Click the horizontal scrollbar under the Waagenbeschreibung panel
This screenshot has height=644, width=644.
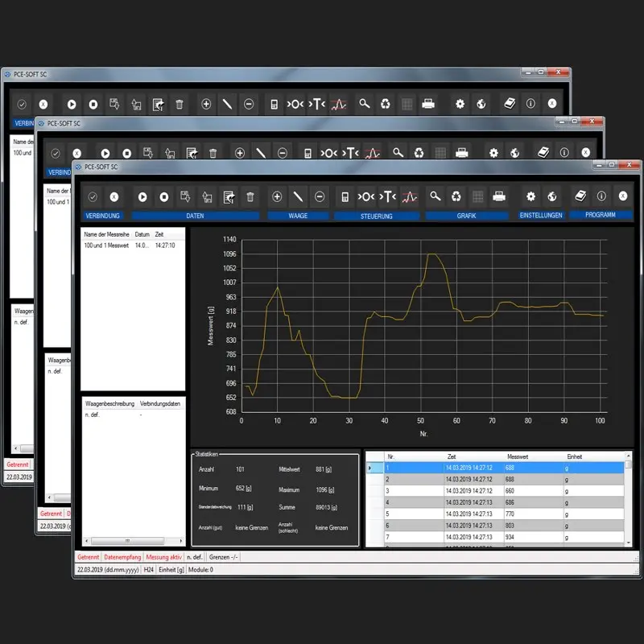click(x=133, y=541)
